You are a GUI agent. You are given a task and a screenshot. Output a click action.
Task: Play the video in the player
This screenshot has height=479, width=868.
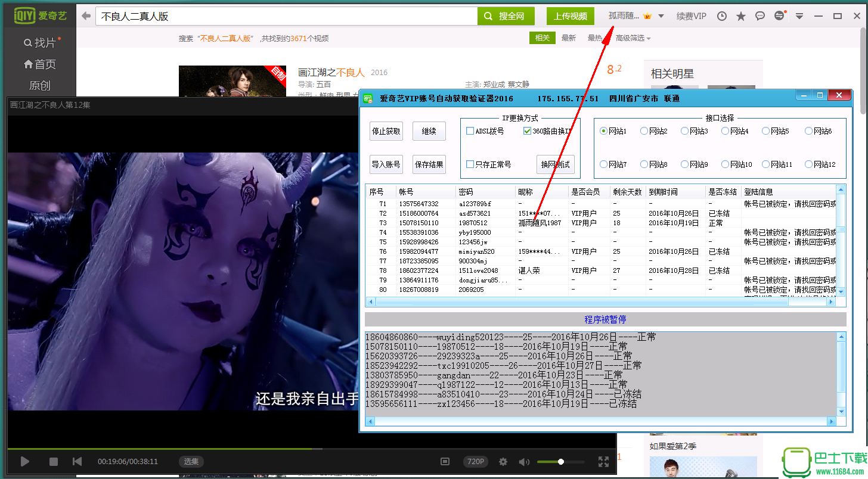[24, 461]
